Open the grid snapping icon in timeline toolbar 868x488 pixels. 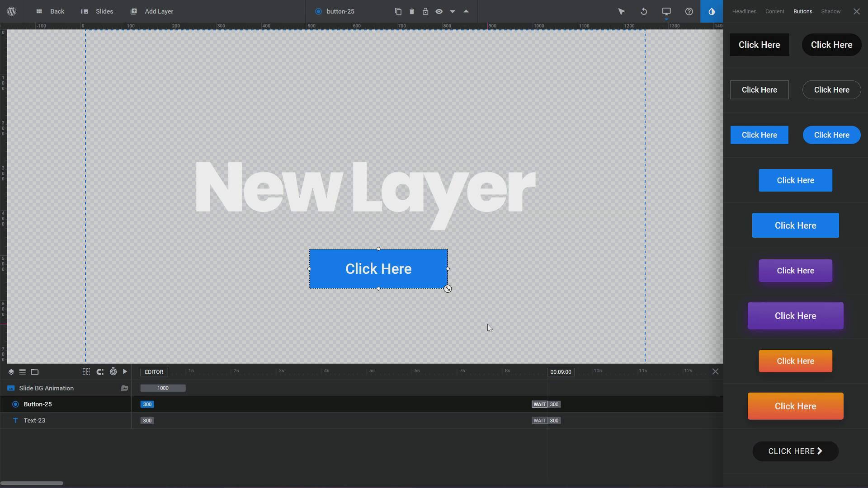pos(85,371)
